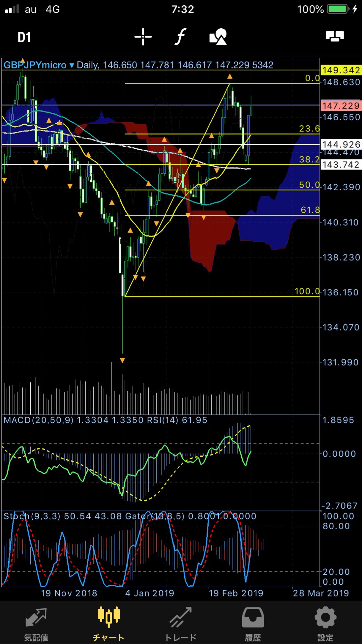This screenshot has width=362, height=644.
Task: Go to the 履歴 history tab
Action: click(x=253, y=625)
